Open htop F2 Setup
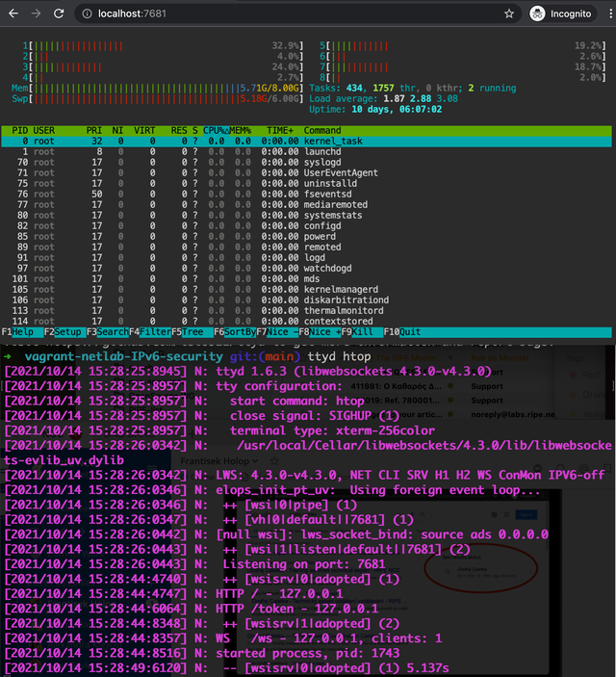This screenshot has height=677, width=616. click(x=64, y=332)
